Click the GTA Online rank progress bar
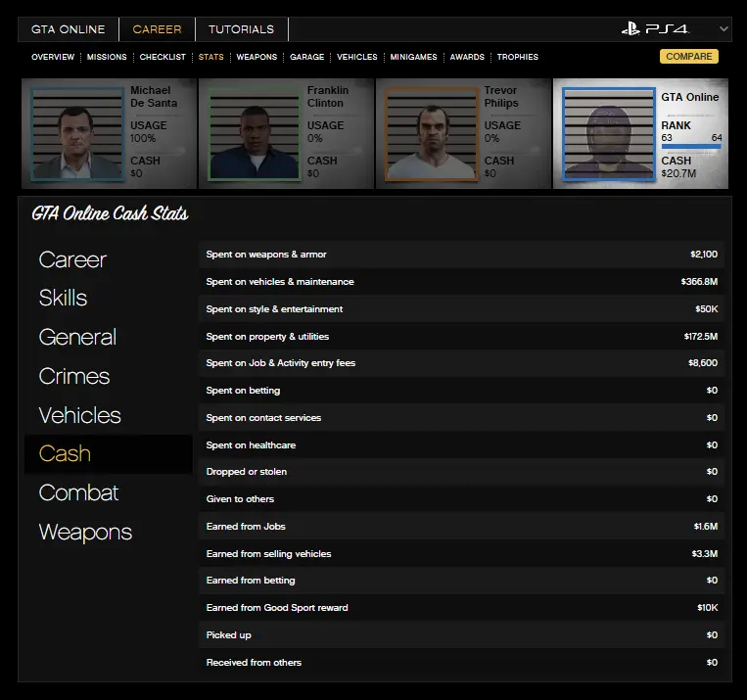Screen dimensions: 747x700 coord(691,147)
